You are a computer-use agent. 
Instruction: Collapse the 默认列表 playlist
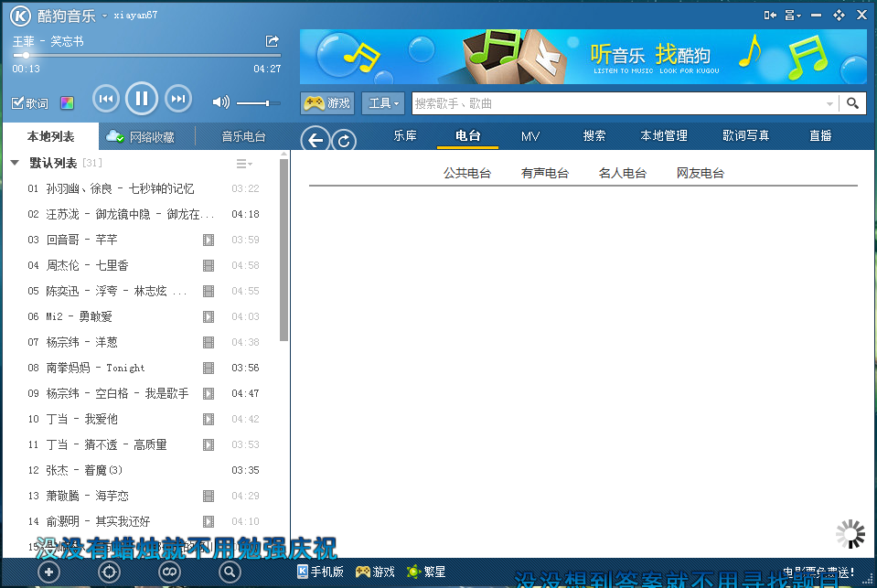(x=16, y=163)
